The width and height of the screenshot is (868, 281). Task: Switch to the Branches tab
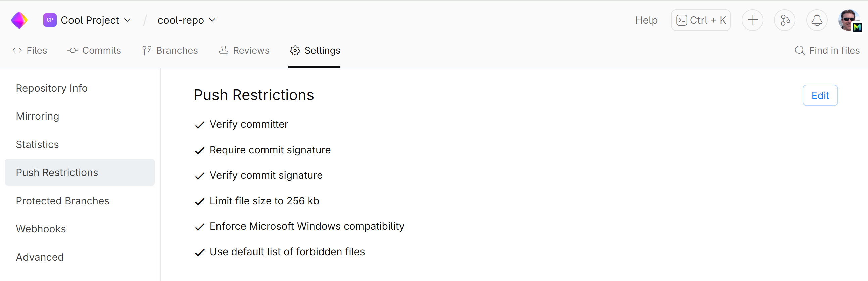(170, 51)
